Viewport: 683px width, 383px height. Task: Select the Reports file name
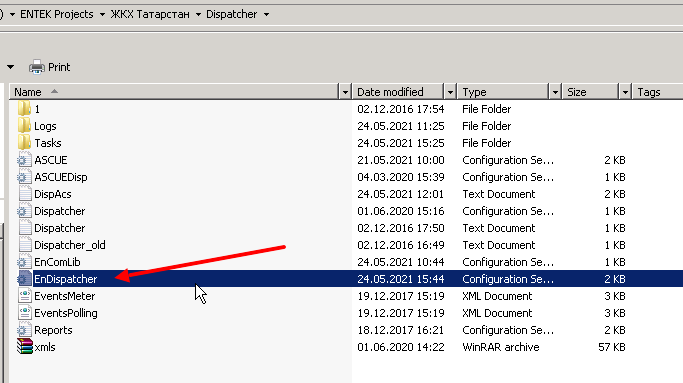coord(53,330)
